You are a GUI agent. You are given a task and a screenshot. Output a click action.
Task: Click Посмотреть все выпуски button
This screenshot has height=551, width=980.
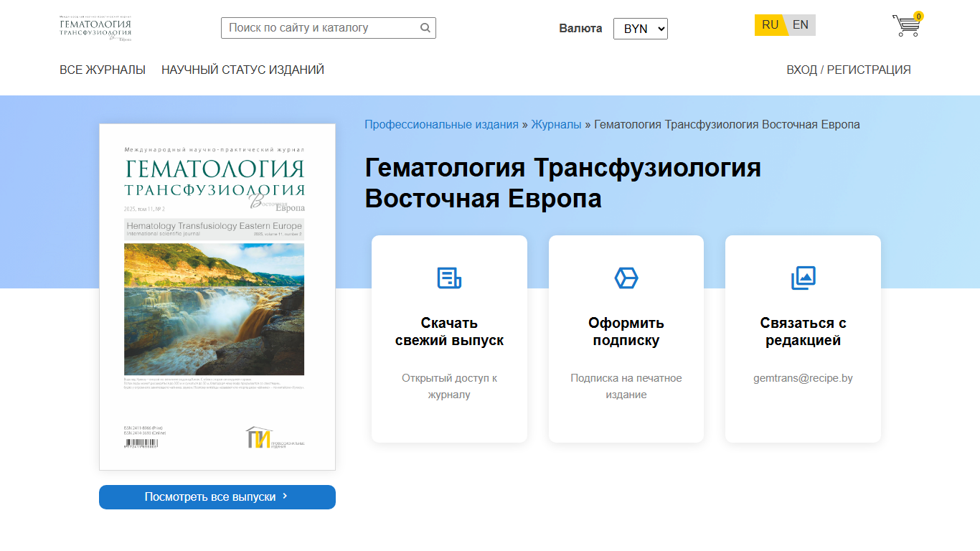217,497
